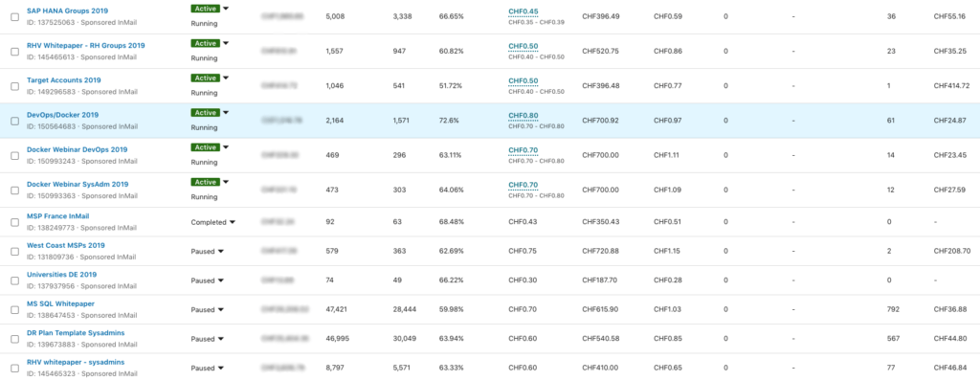
Task: Tick the Universities DE 2019 checkbox
Action: pyautogui.click(x=14, y=280)
